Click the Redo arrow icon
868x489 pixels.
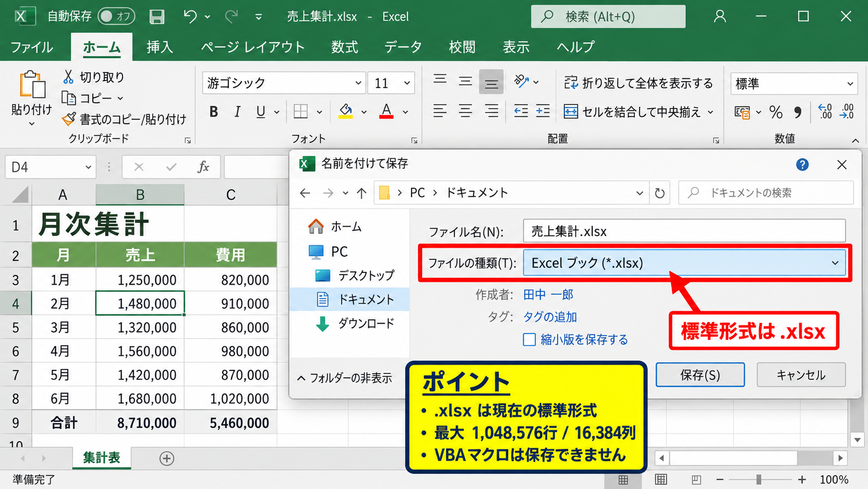tap(232, 17)
